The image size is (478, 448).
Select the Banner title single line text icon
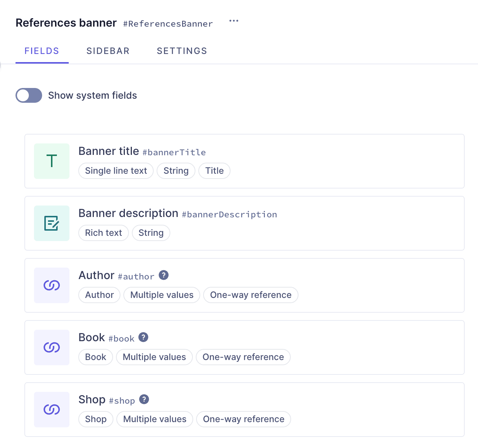coord(51,161)
